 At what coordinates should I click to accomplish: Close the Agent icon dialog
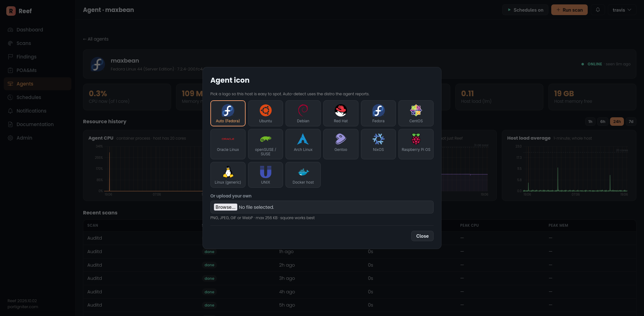coord(422,236)
